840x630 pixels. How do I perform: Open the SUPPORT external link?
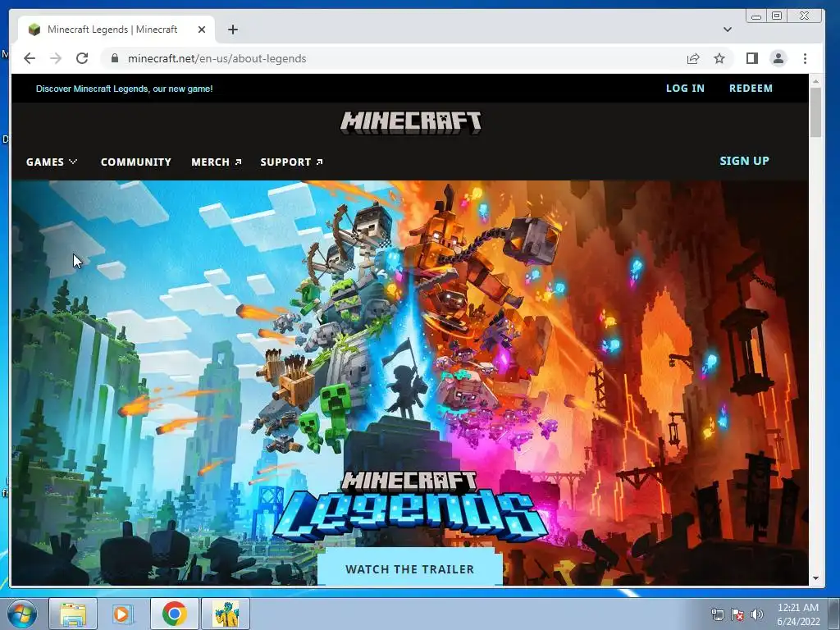coord(291,162)
